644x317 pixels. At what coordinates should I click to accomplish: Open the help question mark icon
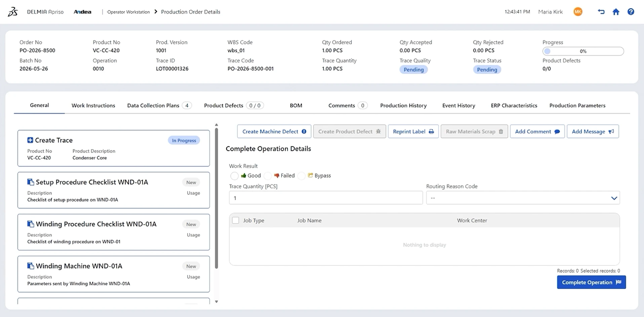click(631, 12)
